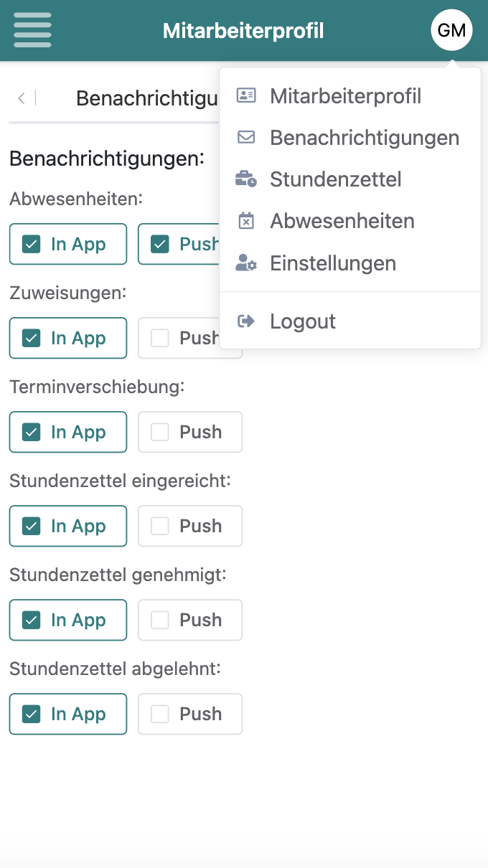The height and width of the screenshot is (868, 488).
Task: Choose Logout from the account menu
Action: [x=302, y=321]
